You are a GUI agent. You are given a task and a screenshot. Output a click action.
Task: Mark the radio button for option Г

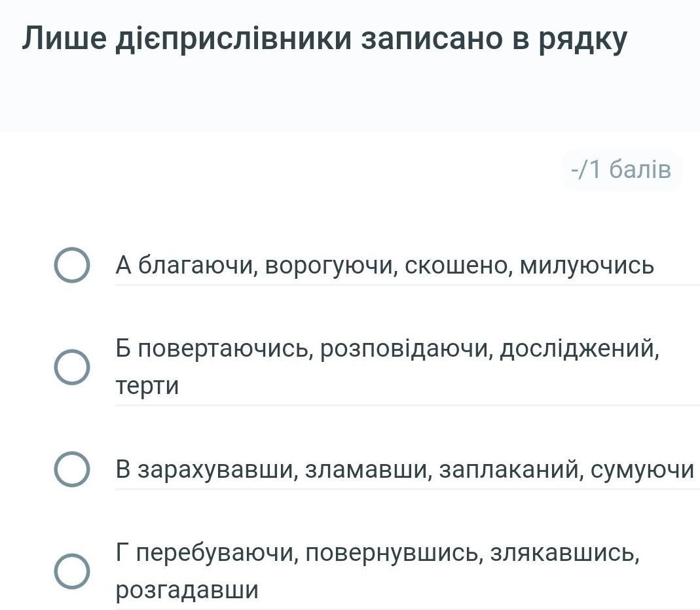click(x=71, y=571)
